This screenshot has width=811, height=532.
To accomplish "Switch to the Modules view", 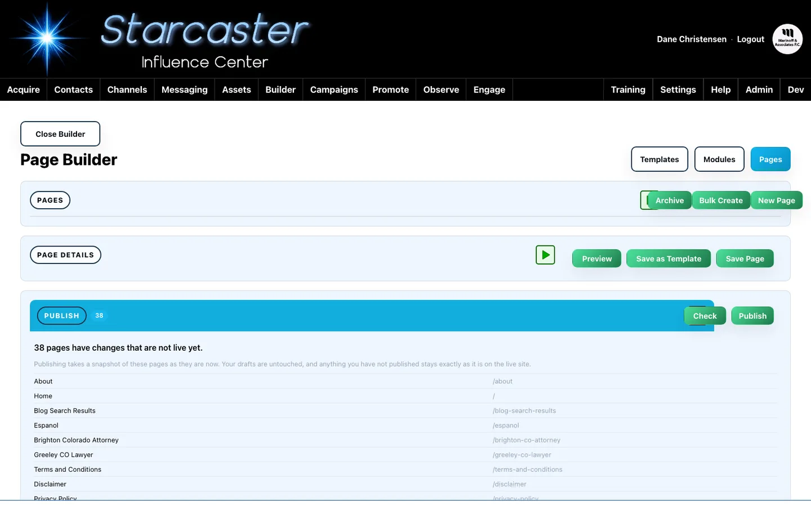I will [719, 159].
